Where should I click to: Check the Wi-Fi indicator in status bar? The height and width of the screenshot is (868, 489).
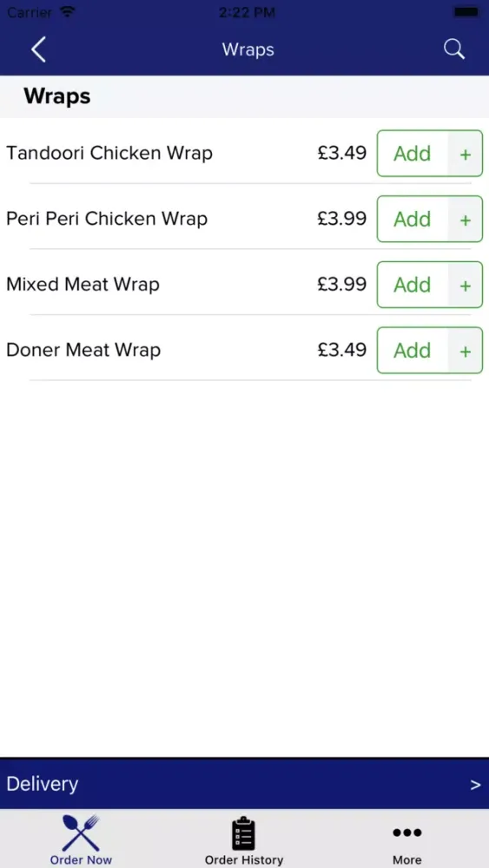coord(67,11)
